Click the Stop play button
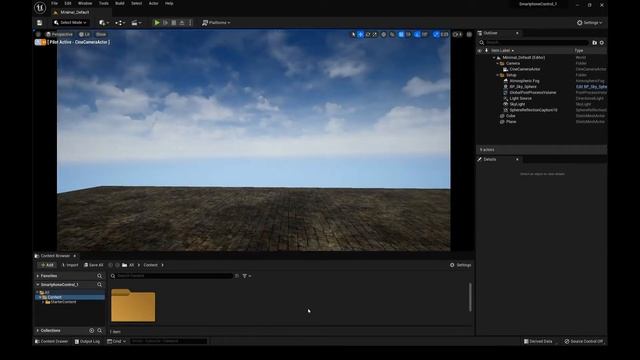Viewport: 640px width, 360px height. pyautogui.click(x=174, y=23)
